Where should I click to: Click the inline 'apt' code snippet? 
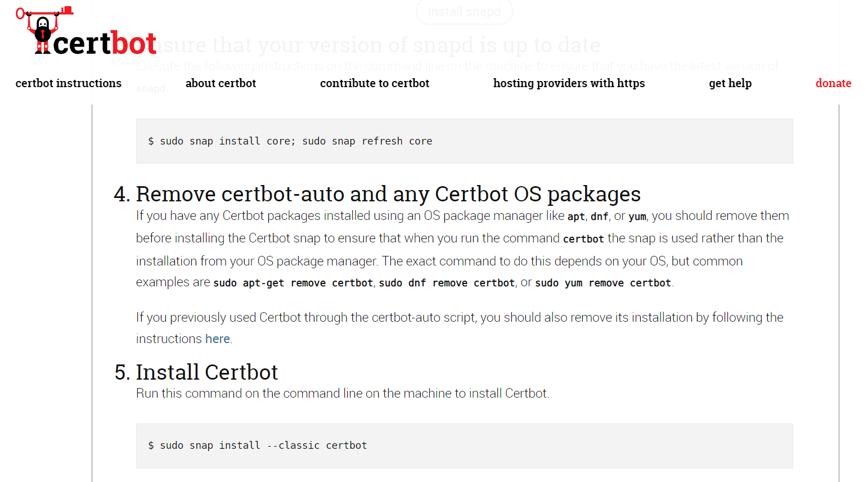(575, 216)
